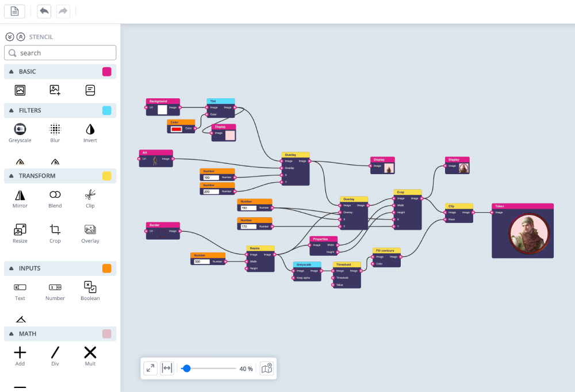This screenshot has height=392, width=575.
Task: Select the Greyscale filter in the stencil
Action: click(20, 130)
